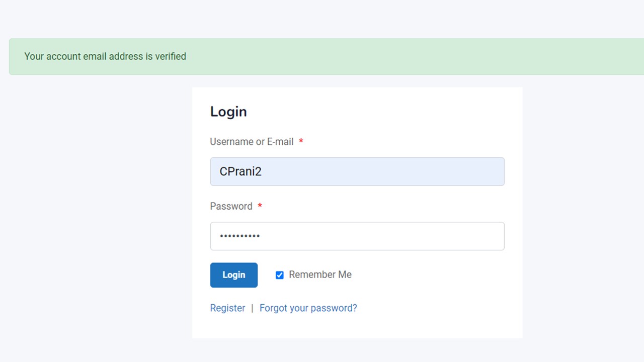The width and height of the screenshot is (644, 362).
Task: Click inside the Password field
Action: click(x=357, y=236)
